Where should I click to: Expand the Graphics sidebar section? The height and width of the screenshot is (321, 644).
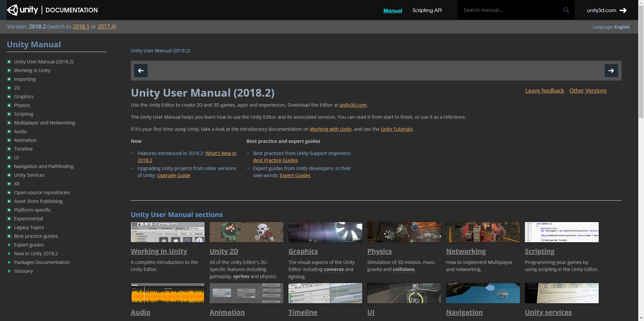pos(9,96)
